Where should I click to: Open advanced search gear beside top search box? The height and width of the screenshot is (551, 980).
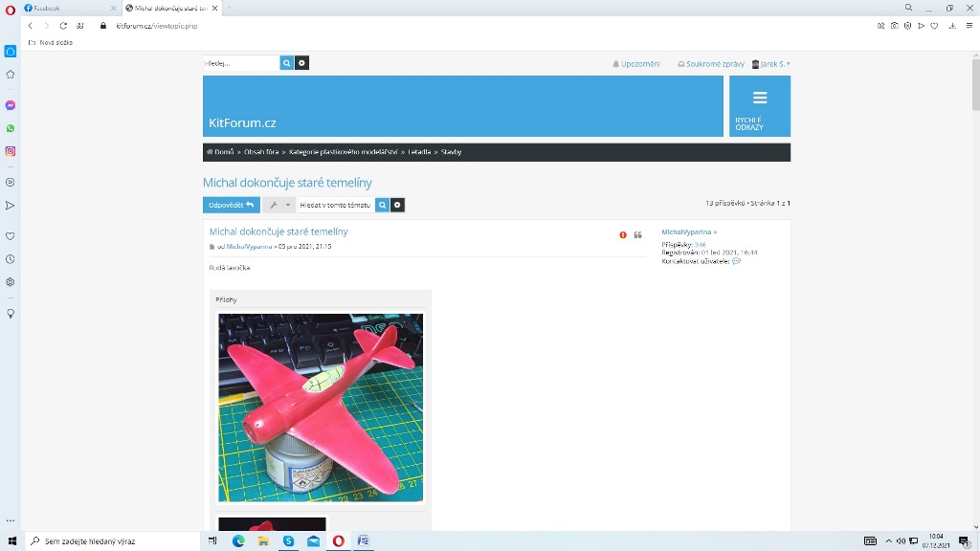[302, 63]
